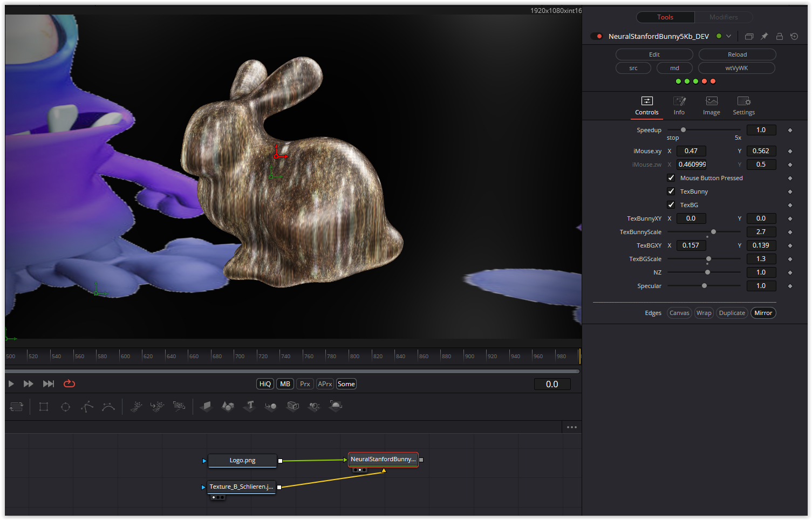This screenshot has height=520, width=812.
Task: Click the wtVyWK button
Action: pos(736,68)
